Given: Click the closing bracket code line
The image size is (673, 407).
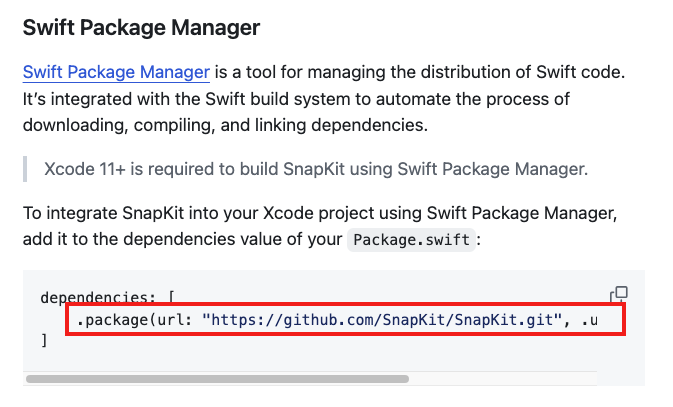Looking at the screenshot, I should tap(44, 341).
